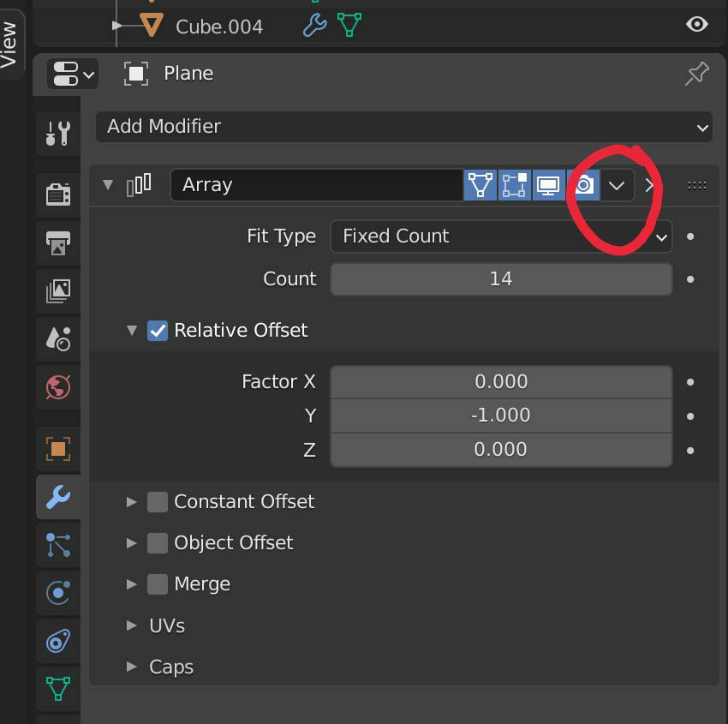Open the Tool properties tab
Viewport: 728px width, 724px height.
[x=58, y=134]
